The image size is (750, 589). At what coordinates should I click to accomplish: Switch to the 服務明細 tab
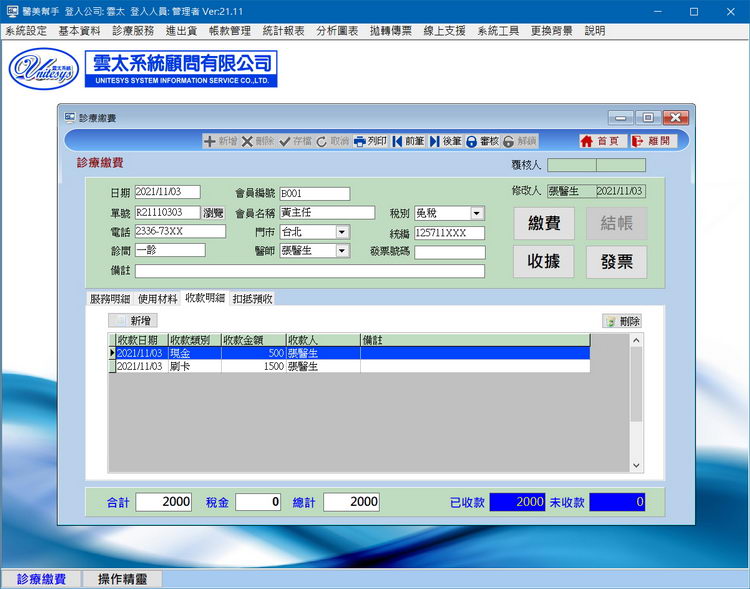click(110, 299)
